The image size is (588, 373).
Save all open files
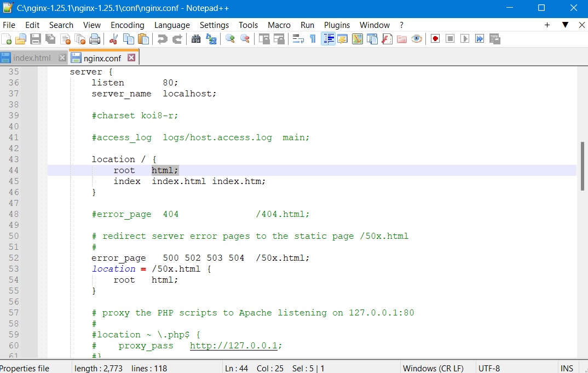click(50, 38)
